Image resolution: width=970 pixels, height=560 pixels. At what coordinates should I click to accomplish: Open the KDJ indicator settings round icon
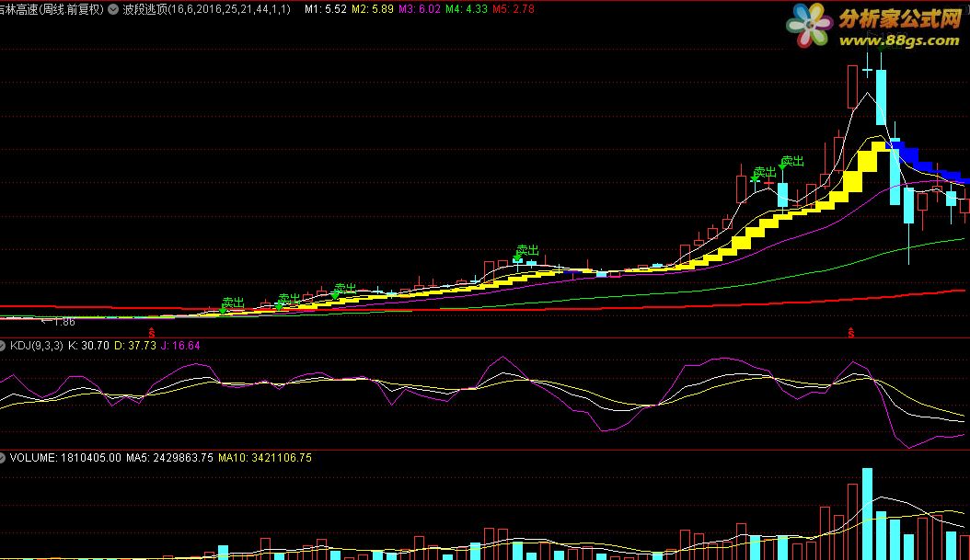[x=2, y=346]
